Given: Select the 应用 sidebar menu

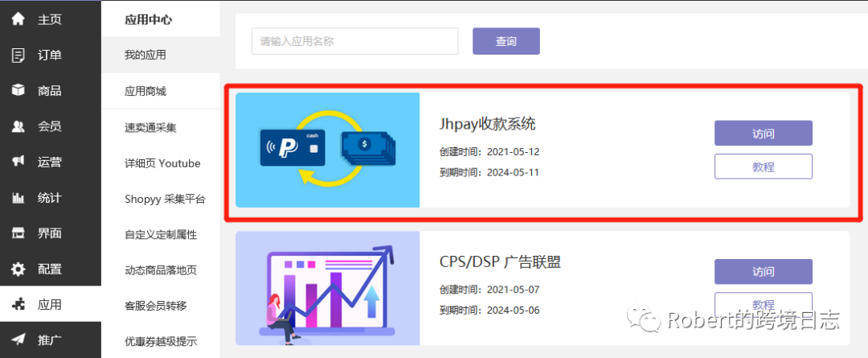Looking at the screenshot, I should pyautogui.click(x=51, y=304).
